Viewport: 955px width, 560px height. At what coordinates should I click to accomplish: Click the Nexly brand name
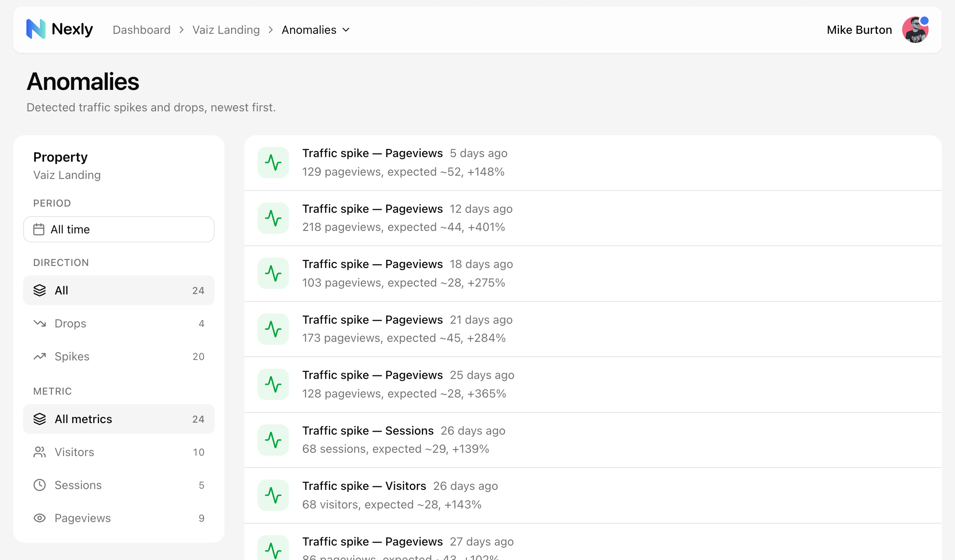72,29
